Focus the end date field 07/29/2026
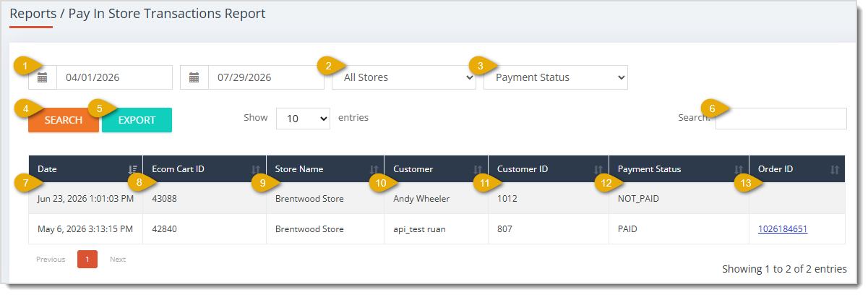 tap(267, 77)
